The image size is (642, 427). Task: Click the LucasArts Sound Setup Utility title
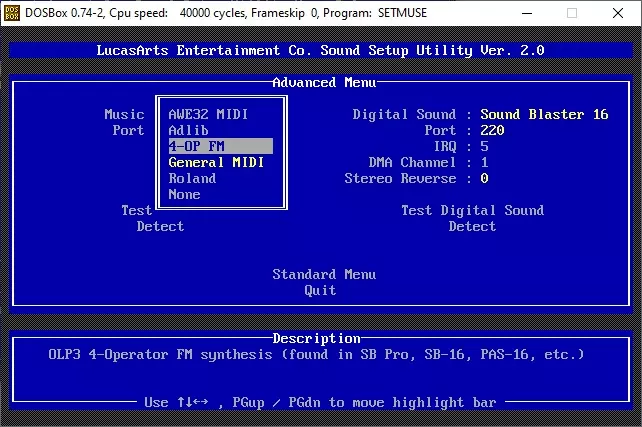[320, 50]
